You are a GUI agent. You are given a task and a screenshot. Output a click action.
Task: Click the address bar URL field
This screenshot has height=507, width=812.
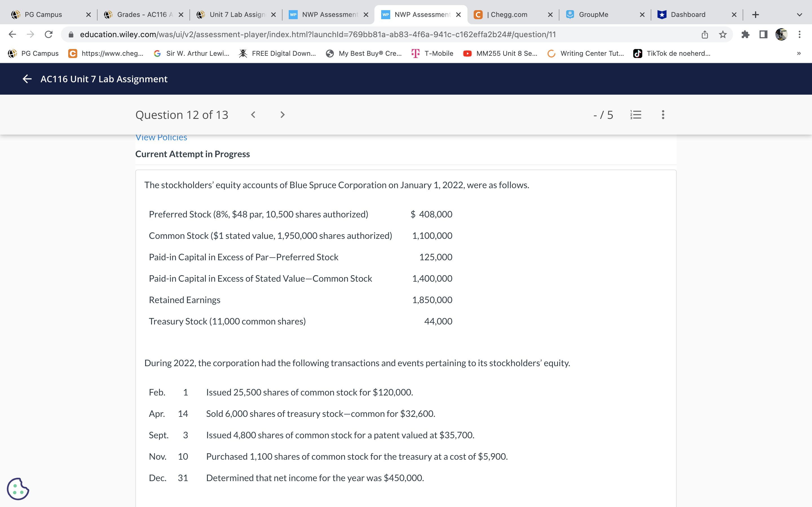317,35
